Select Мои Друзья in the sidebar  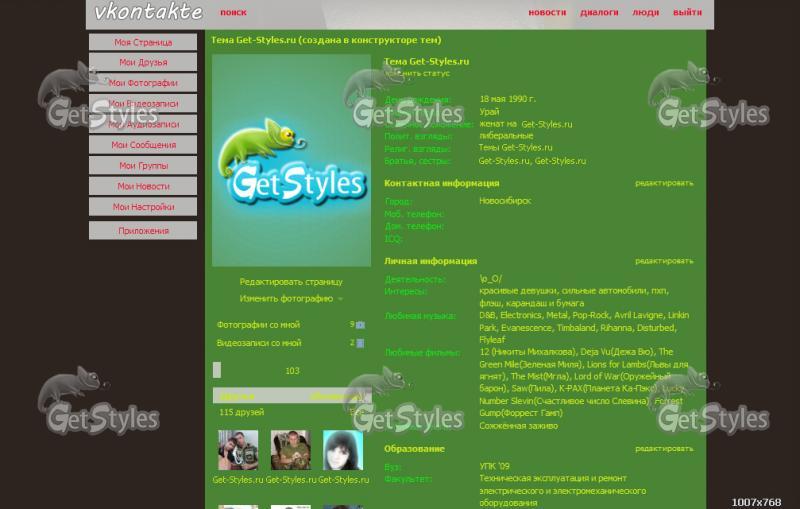click(x=143, y=62)
